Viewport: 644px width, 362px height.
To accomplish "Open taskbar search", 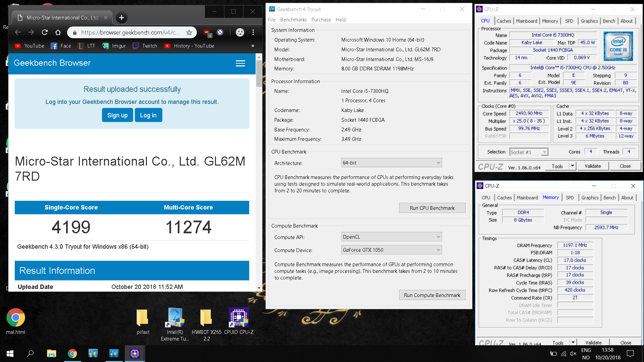I will tap(31, 354).
